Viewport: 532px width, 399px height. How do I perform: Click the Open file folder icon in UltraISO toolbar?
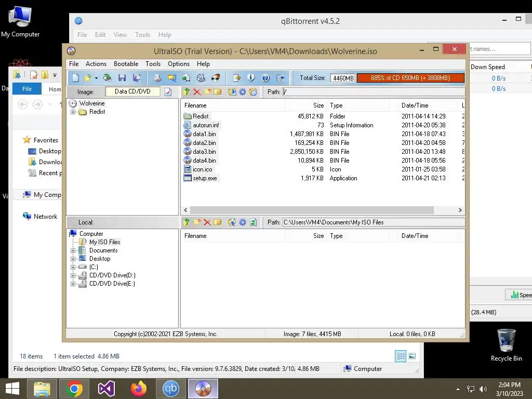pyautogui.click(x=87, y=78)
